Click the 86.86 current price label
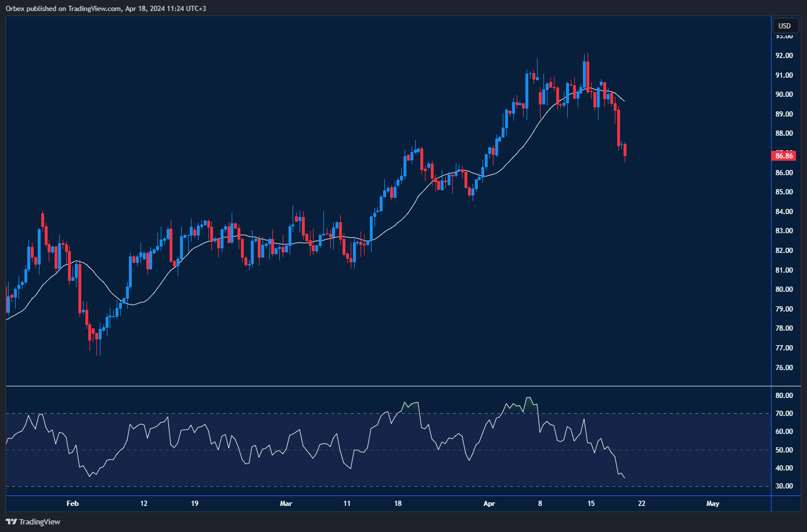This screenshot has width=807, height=532. 783,155
